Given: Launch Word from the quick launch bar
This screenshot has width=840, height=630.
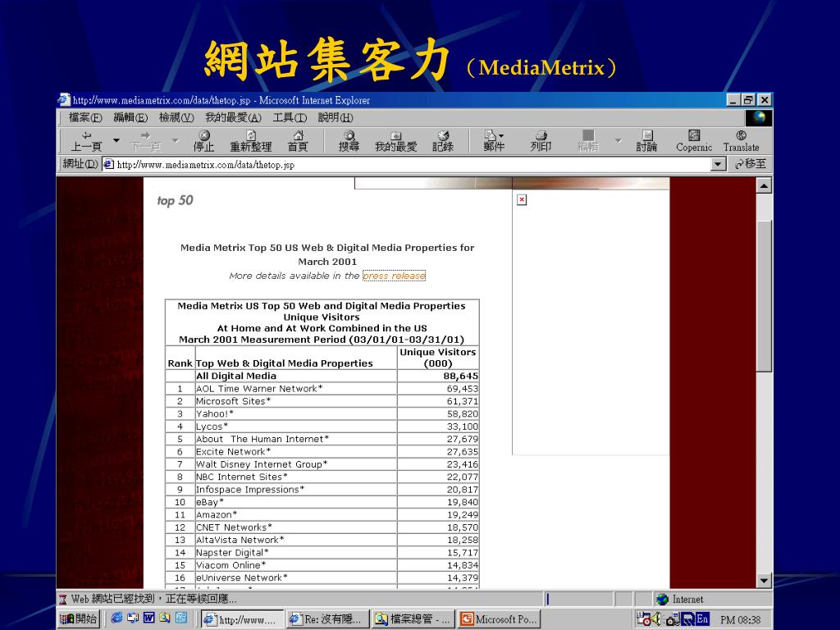Looking at the screenshot, I should pyautogui.click(x=149, y=618).
